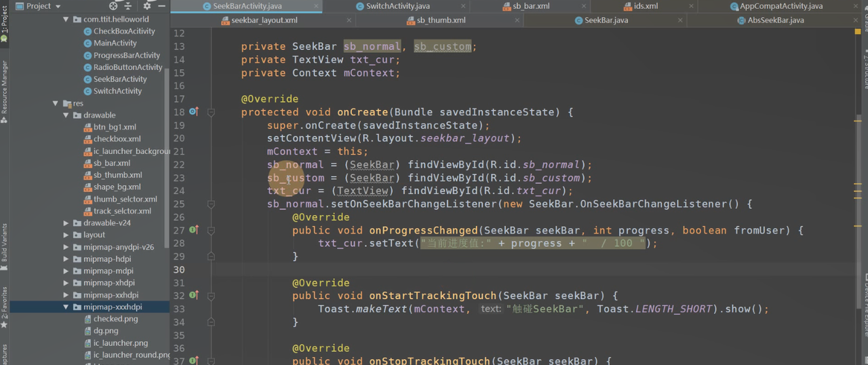This screenshot has height=365, width=868.
Task: Expand the mipmap-hdpi folder
Action: coord(66,259)
